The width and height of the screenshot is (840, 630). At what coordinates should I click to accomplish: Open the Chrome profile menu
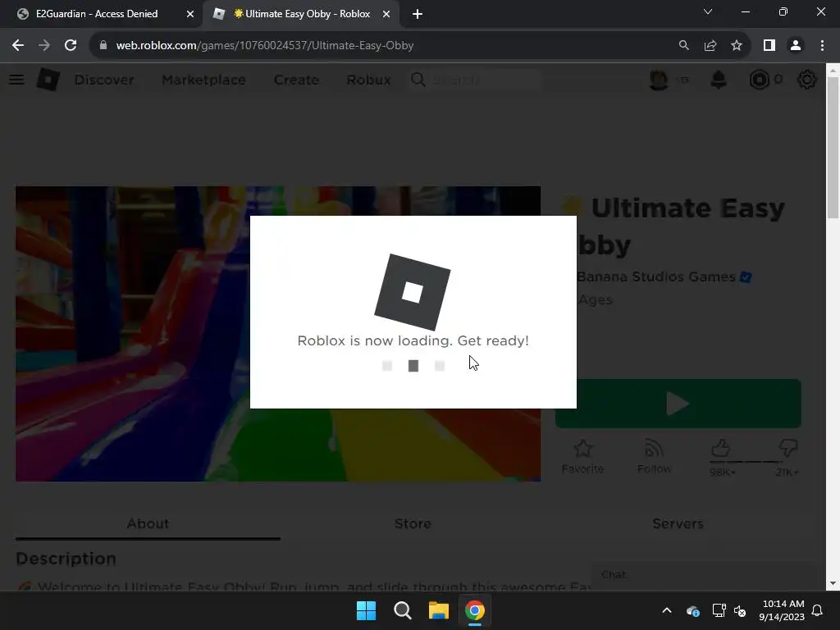tap(796, 46)
